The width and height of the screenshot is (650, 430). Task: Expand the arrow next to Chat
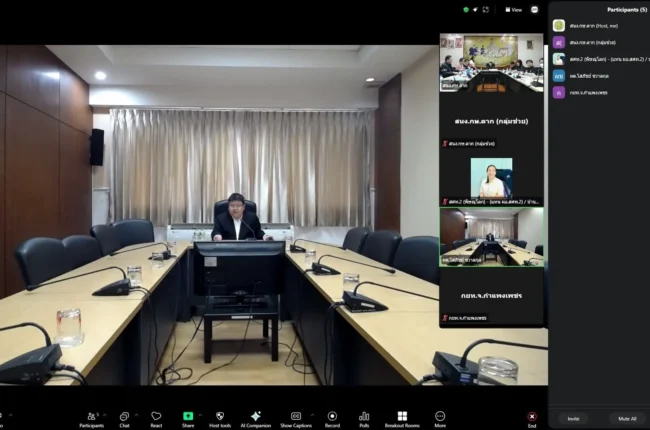tap(136, 415)
